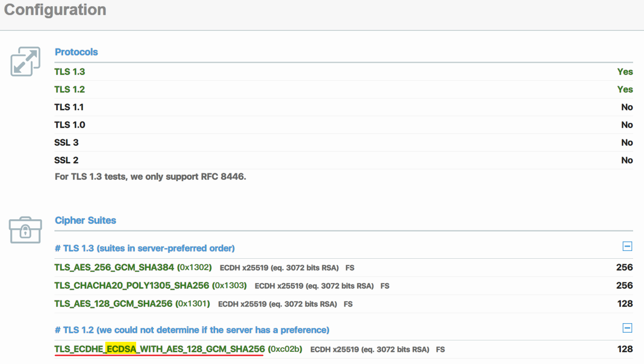Click ECDH x25519 details for TLS_CHACHA20_POLY1305_SHA256
The height and width of the screenshot is (364, 644).
pos(314,286)
